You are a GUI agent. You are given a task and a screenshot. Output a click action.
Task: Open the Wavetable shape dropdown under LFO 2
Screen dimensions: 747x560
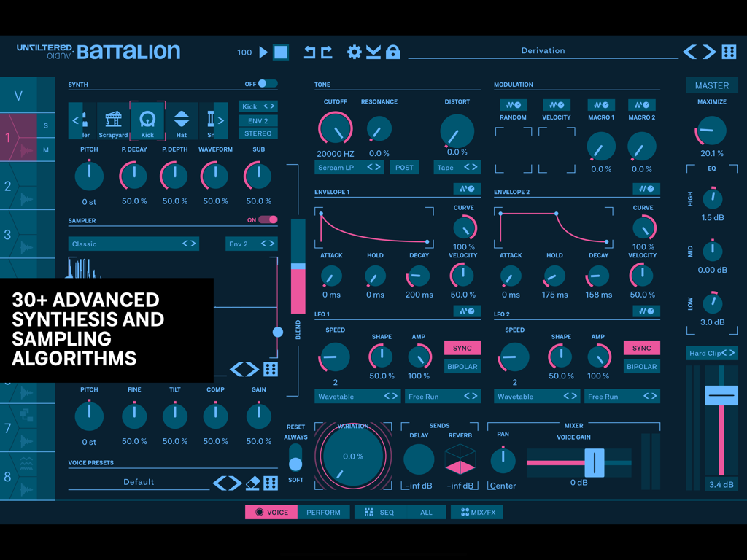point(537,396)
